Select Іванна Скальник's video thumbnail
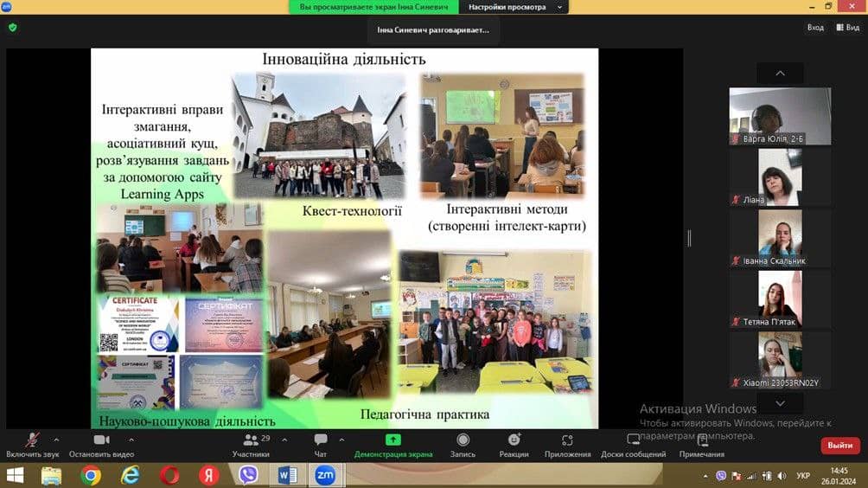868x488 pixels. click(x=780, y=237)
